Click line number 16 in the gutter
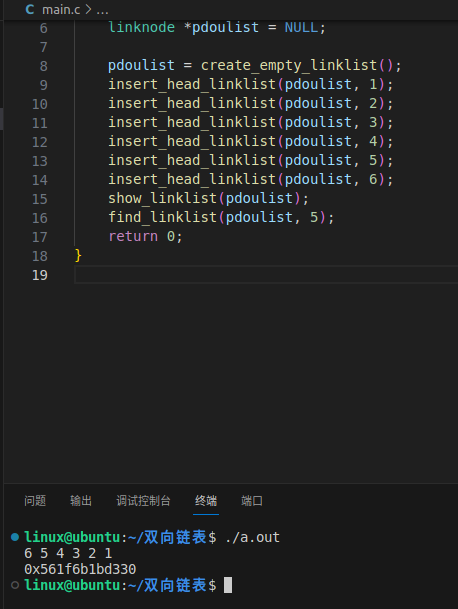 (40, 218)
